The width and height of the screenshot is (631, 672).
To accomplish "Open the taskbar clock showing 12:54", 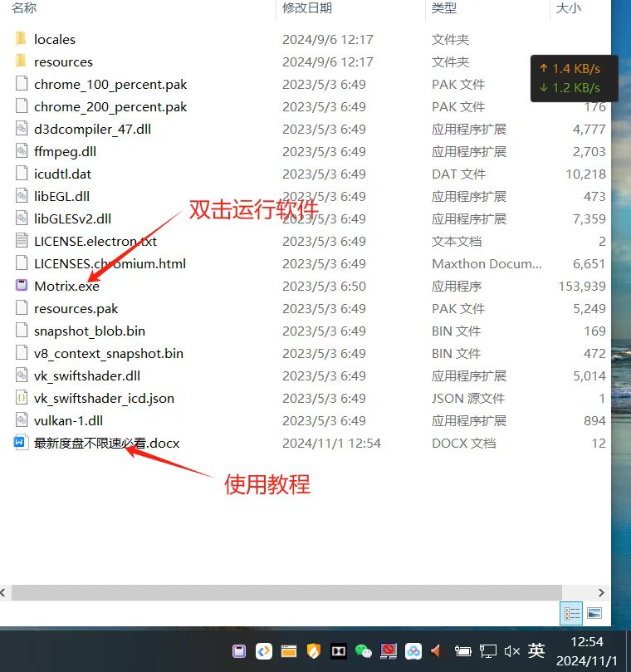I will point(588,651).
